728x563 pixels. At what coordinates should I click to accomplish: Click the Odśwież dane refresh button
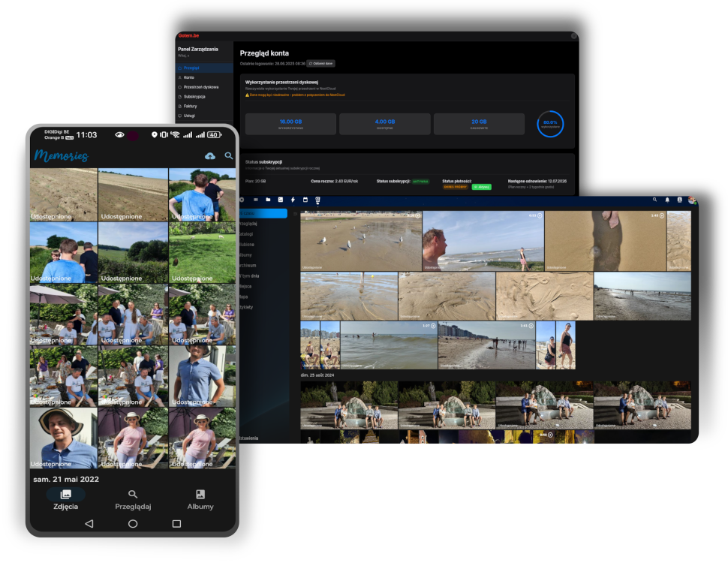[320, 64]
